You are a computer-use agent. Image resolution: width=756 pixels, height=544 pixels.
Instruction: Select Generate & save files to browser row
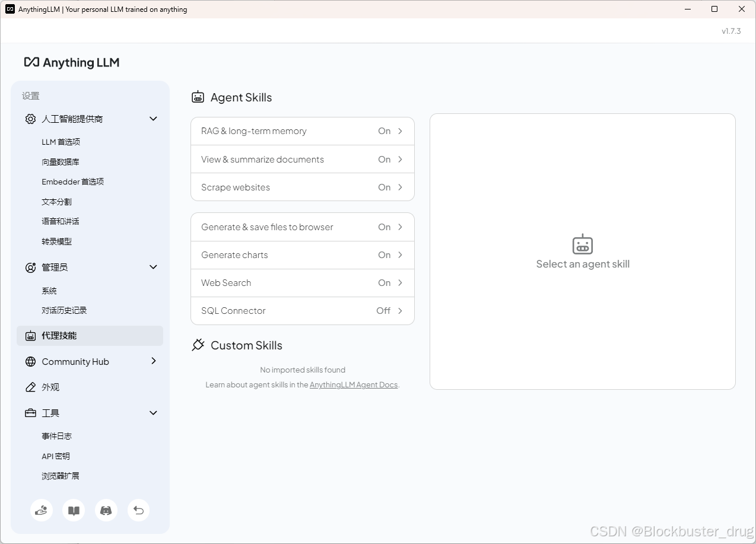click(x=303, y=227)
